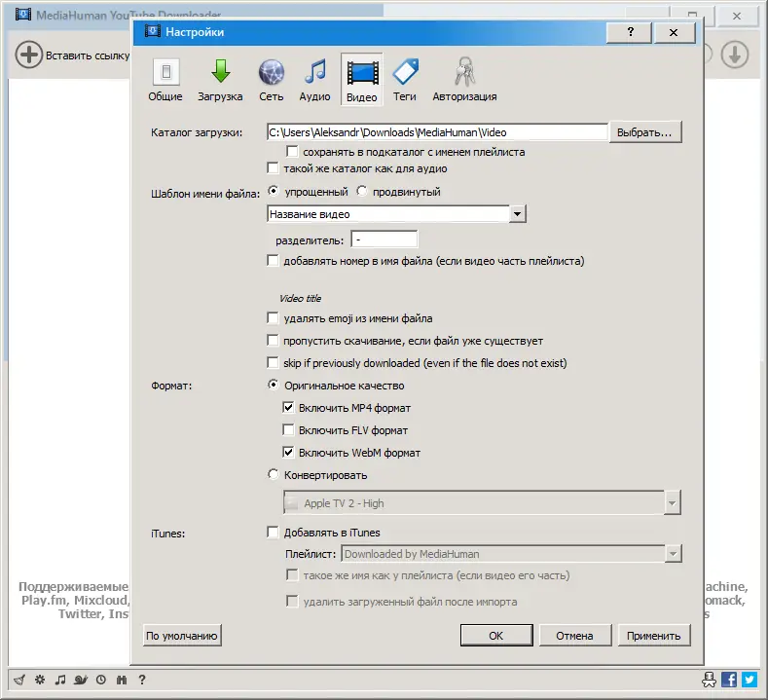Click the broom clear-list icon in status bar
768x700 pixels.
[19, 680]
